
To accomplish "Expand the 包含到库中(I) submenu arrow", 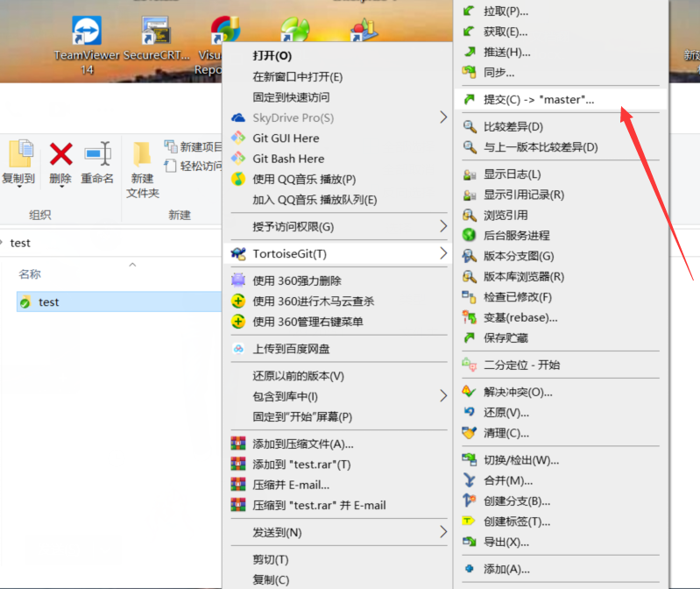I will [x=442, y=396].
